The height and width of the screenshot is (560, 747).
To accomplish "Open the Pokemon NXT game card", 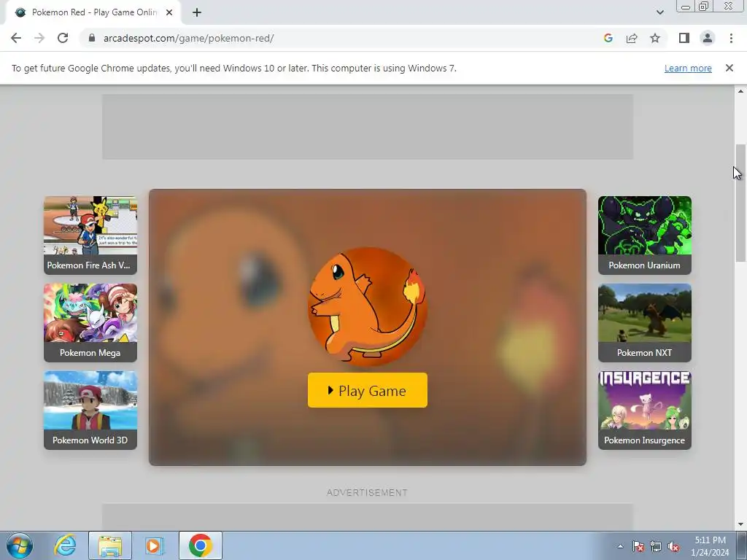I will (645, 323).
